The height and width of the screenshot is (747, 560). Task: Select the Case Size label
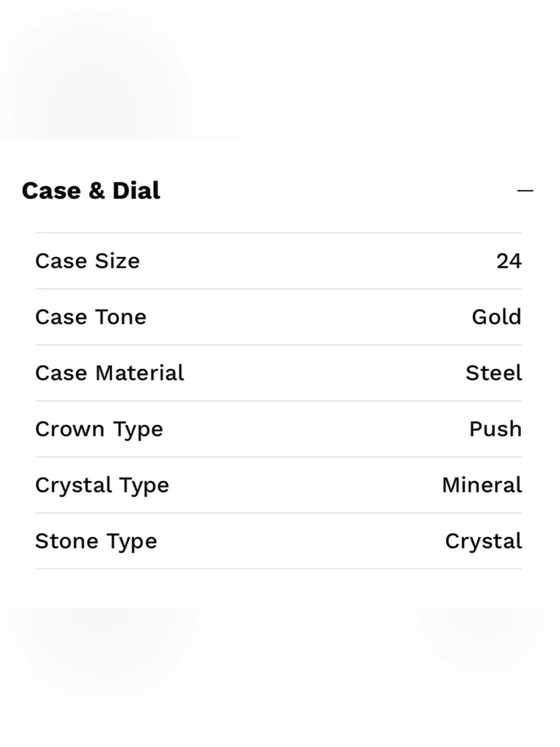(87, 261)
